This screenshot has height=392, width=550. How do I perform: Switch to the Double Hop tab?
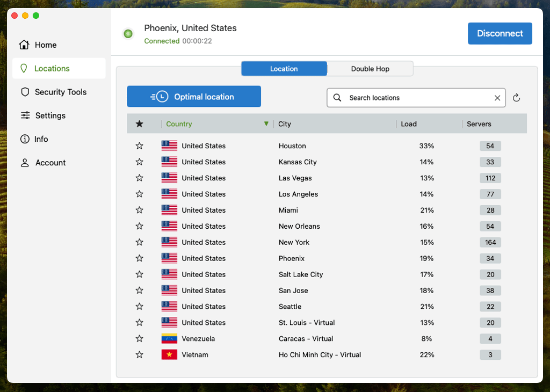pyautogui.click(x=370, y=69)
